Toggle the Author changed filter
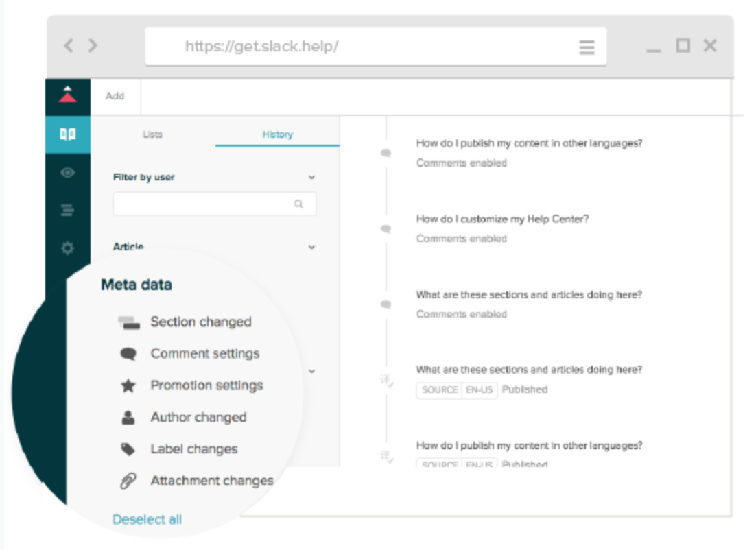The width and height of the screenshot is (756, 550). coord(198,418)
